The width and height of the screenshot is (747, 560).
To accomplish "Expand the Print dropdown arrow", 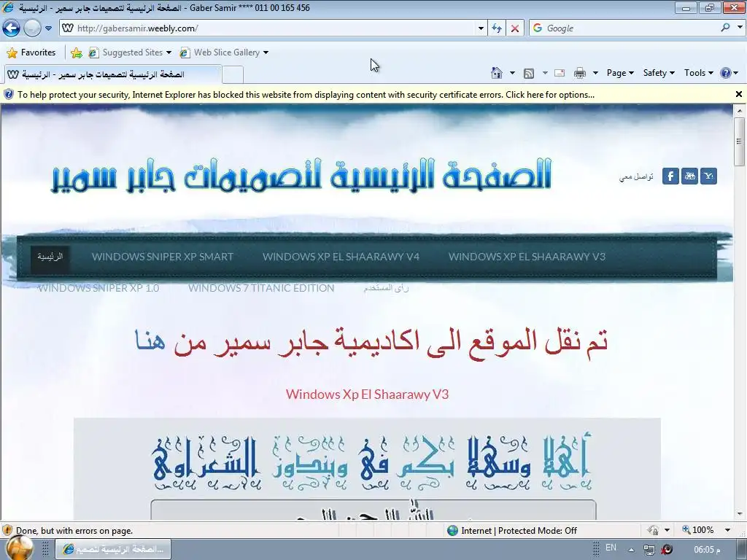I will (x=595, y=73).
